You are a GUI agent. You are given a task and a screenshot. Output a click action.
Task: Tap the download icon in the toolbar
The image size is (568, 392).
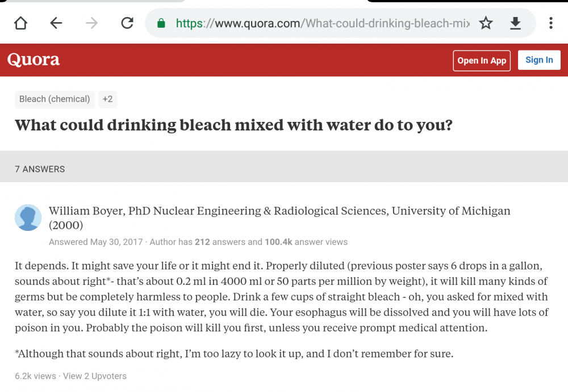click(x=515, y=23)
